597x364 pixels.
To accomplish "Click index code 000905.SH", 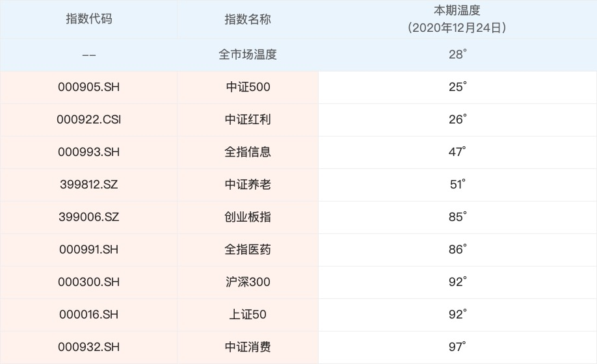I will click(x=89, y=87).
